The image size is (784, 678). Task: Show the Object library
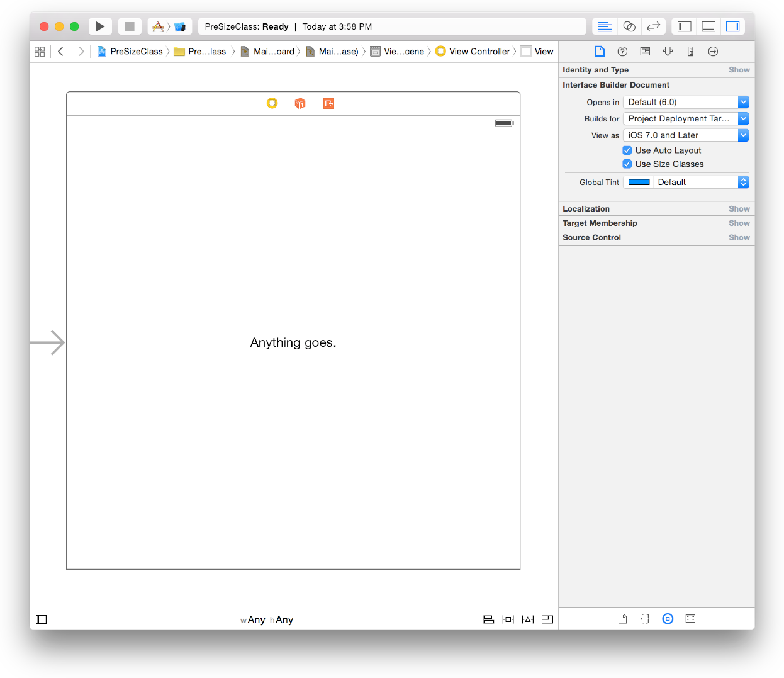[x=668, y=619]
